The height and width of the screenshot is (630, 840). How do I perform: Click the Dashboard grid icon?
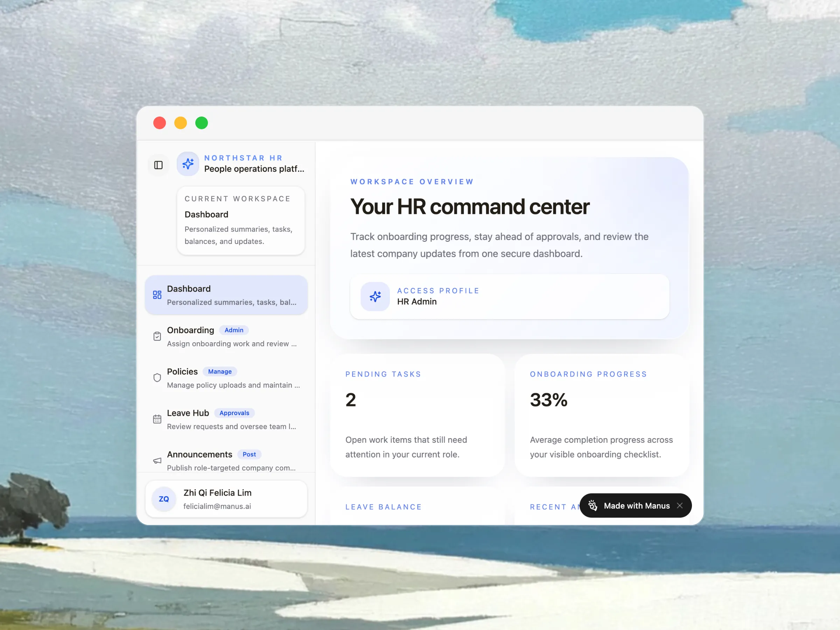coord(157,295)
